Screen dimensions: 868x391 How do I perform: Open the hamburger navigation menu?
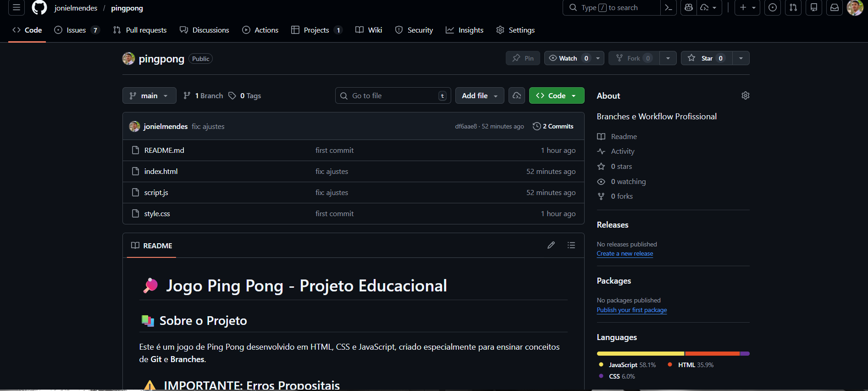coord(17,8)
